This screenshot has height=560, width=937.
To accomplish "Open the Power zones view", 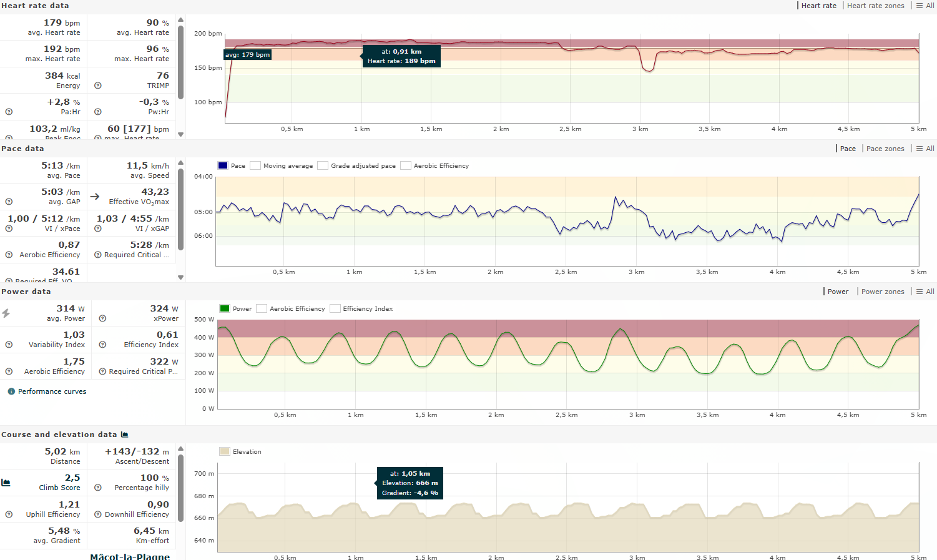I will pyautogui.click(x=882, y=292).
